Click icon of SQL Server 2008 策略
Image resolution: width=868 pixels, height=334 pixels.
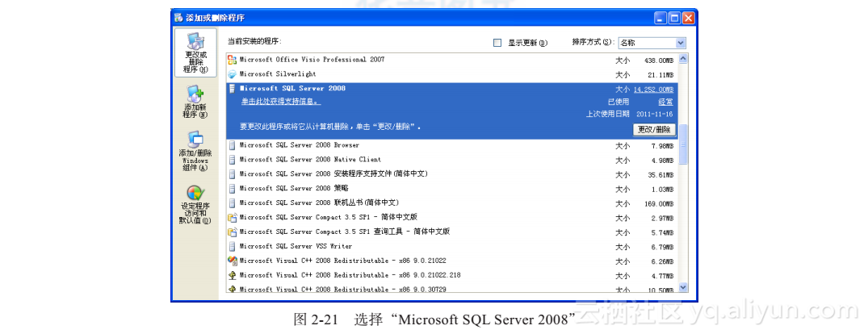233,189
